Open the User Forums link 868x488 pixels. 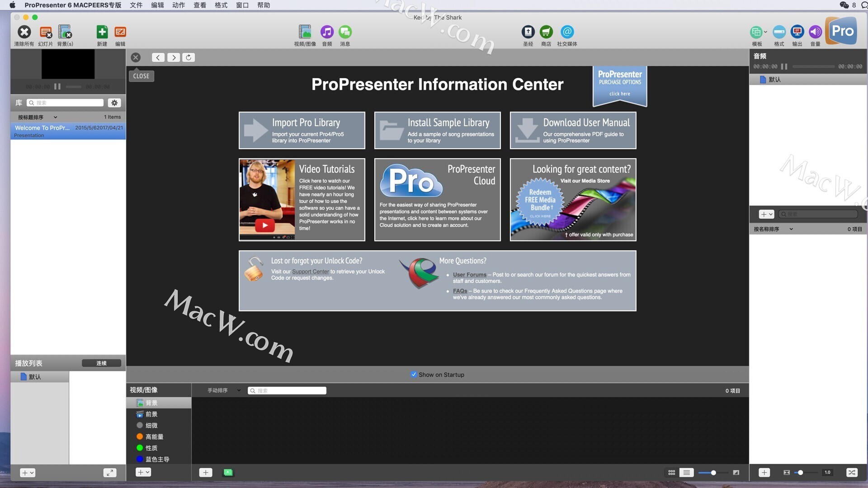tap(470, 275)
